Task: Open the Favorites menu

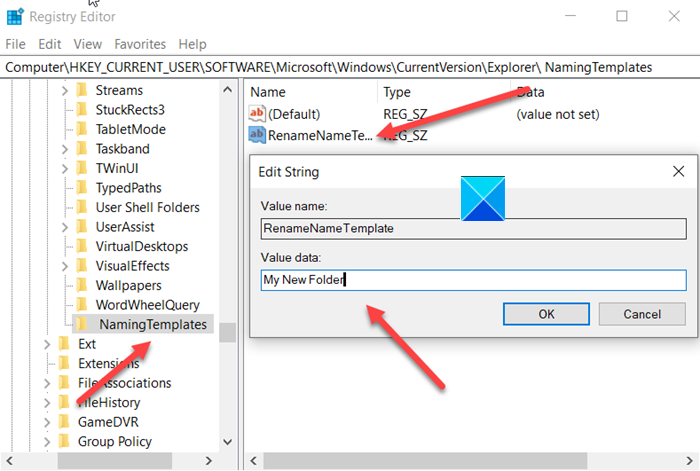Action: point(140,44)
